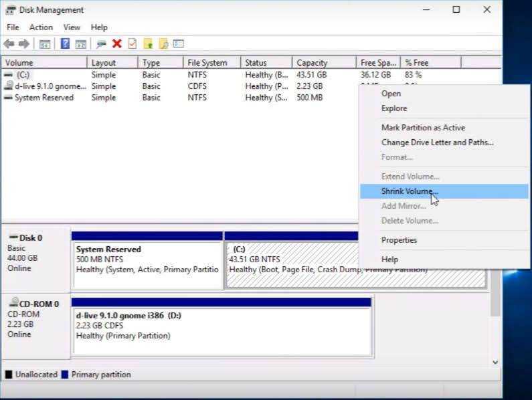Toggle the console tree view toolbar icon
Image resolution: width=532 pixels, height=400 pixels.
click(x=44, y=43)
